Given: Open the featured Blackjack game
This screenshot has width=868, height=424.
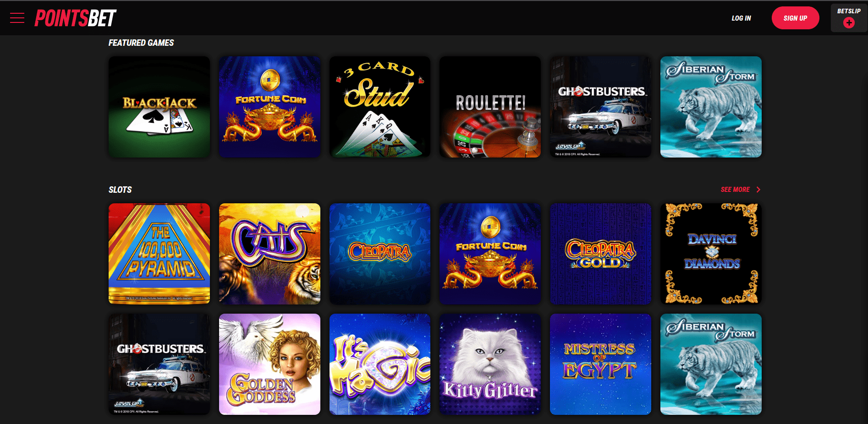Looking at the screenshot, I should point(159,107).
